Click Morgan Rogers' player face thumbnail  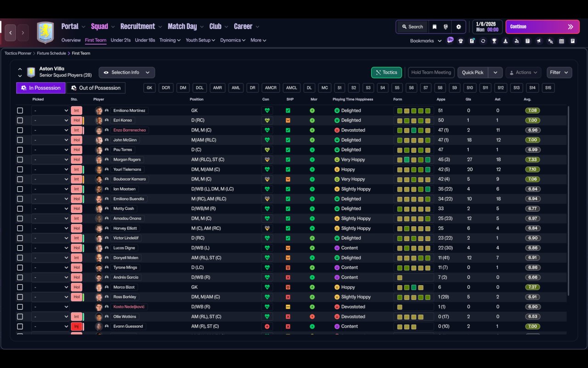pyautogui.click(x=99, y=160)
